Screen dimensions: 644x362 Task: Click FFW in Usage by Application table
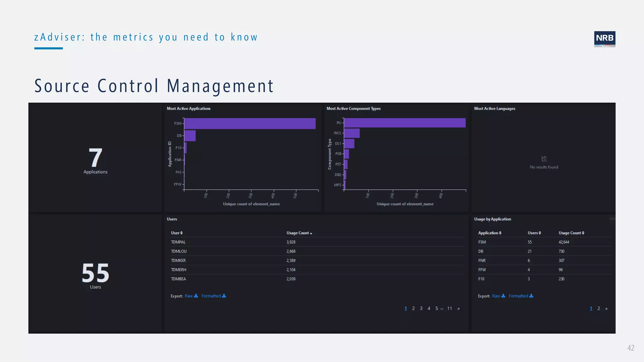coord(482,270)
